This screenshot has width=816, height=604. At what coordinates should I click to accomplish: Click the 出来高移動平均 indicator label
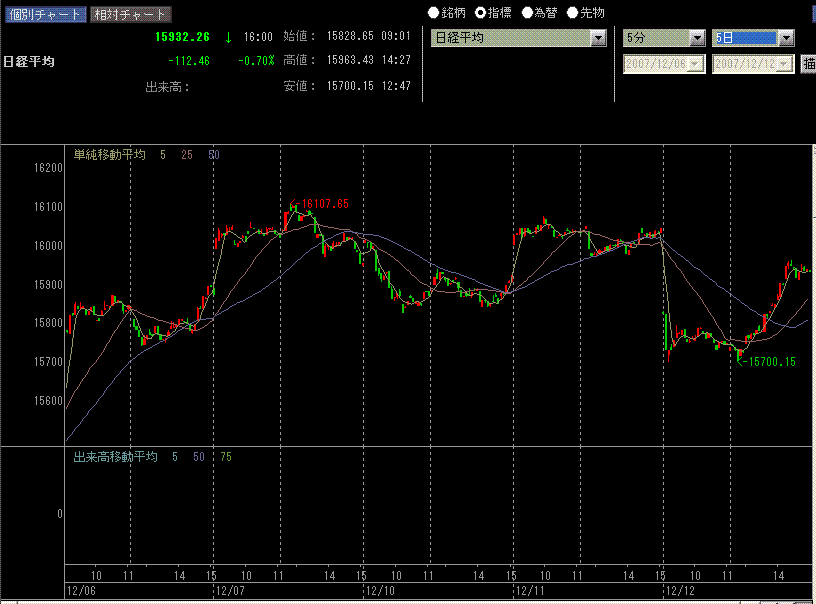coord(116,457)
